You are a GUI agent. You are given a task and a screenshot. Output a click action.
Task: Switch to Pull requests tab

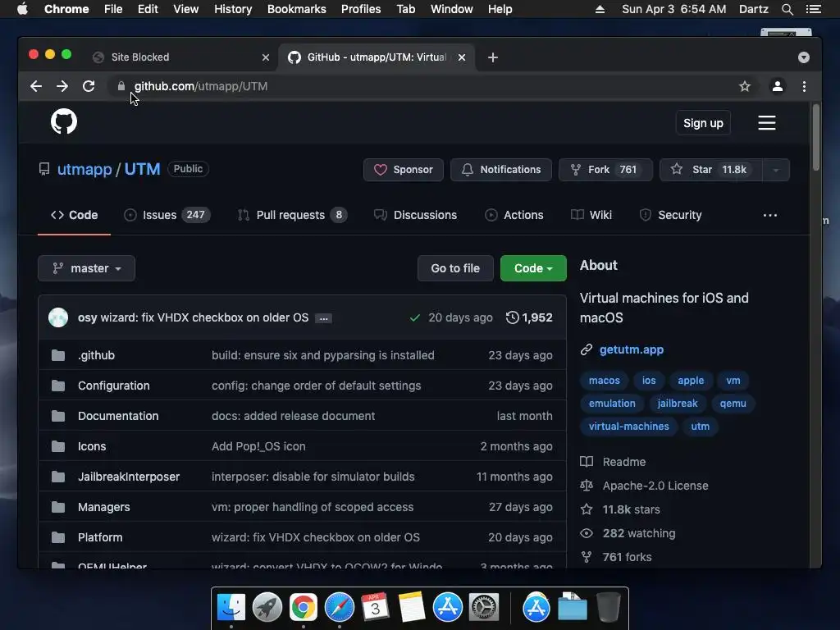tap(292, 215)
